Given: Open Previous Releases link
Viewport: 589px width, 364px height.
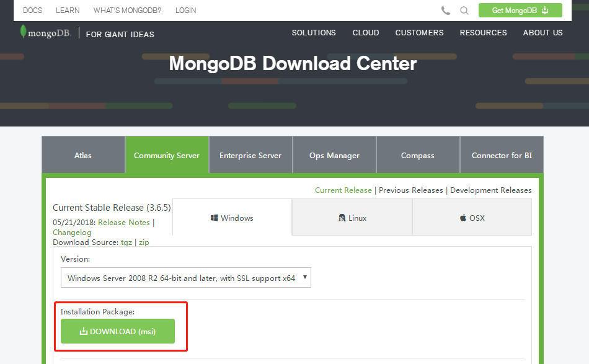Looking at the screenshot, I should pos(411,190).
